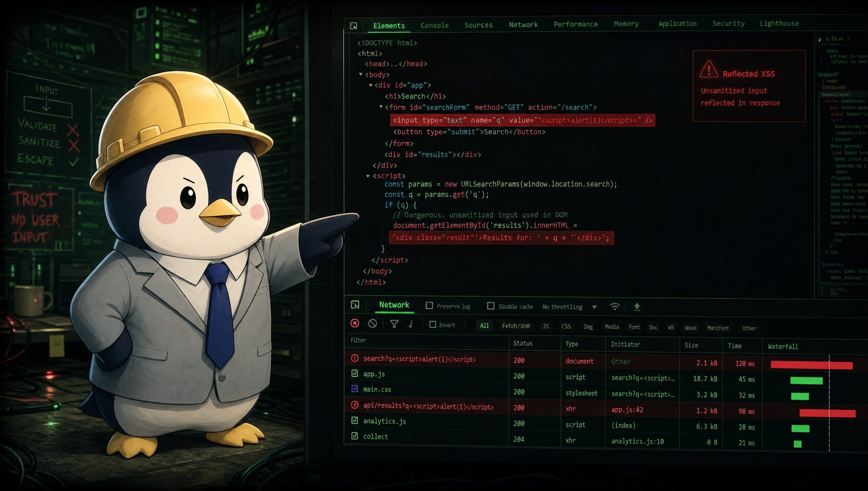The height and width of the screenshot is (491, 868).
Task: Switch to the Elements tab
Action: click(x=389, y=26)
